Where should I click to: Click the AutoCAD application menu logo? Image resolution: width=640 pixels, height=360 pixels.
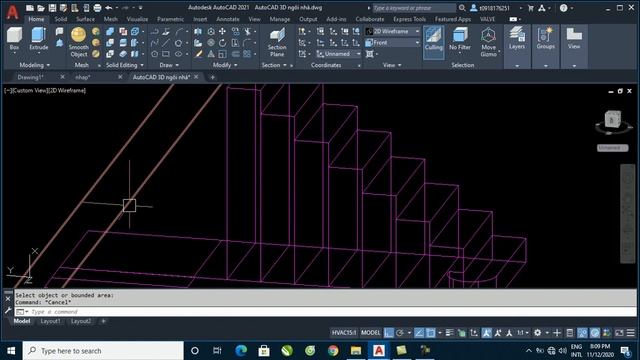(12, 12)
